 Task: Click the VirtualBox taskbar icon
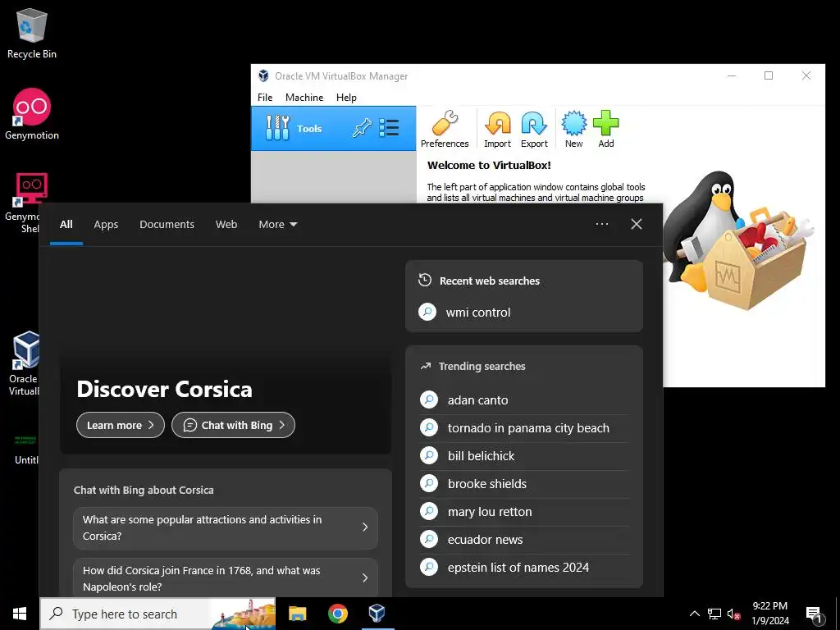click(377, 614)
